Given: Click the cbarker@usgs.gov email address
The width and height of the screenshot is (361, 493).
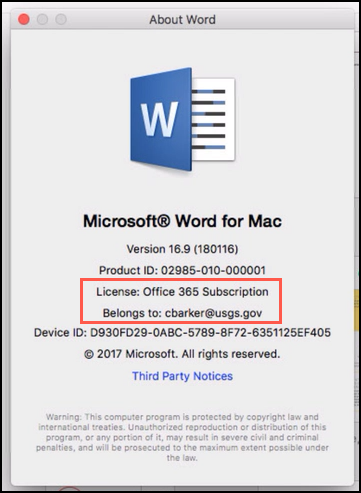Looking at the screenshot, I should tap(214, 313).
